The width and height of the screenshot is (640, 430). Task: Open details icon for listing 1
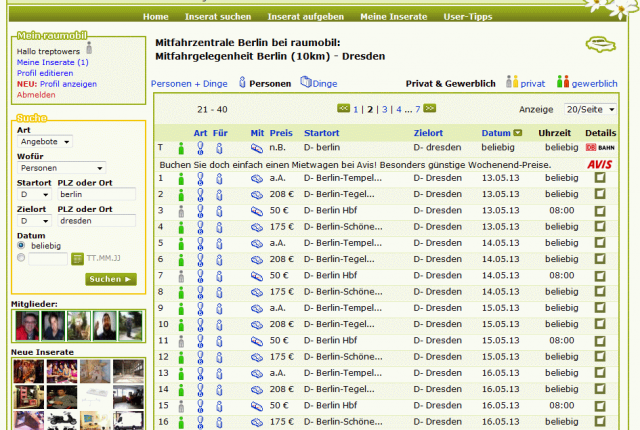pos(600,178)
